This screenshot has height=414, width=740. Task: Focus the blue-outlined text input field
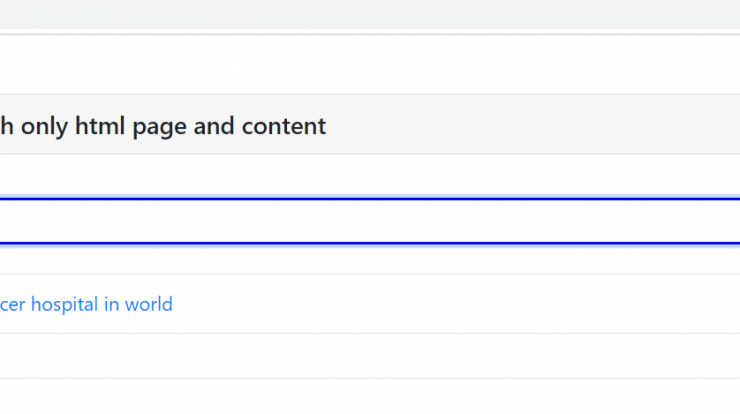pyautogui.click(x=370, y=221)
